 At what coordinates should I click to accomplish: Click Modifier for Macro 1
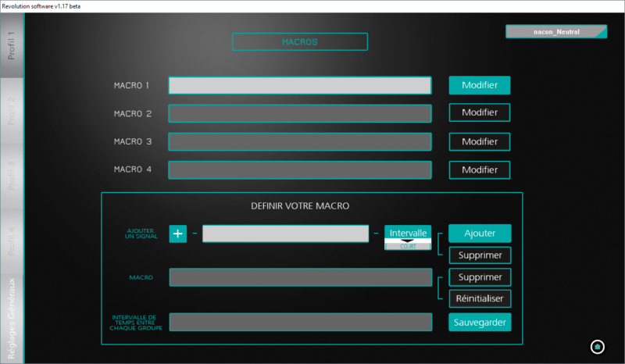pos(480,85)
